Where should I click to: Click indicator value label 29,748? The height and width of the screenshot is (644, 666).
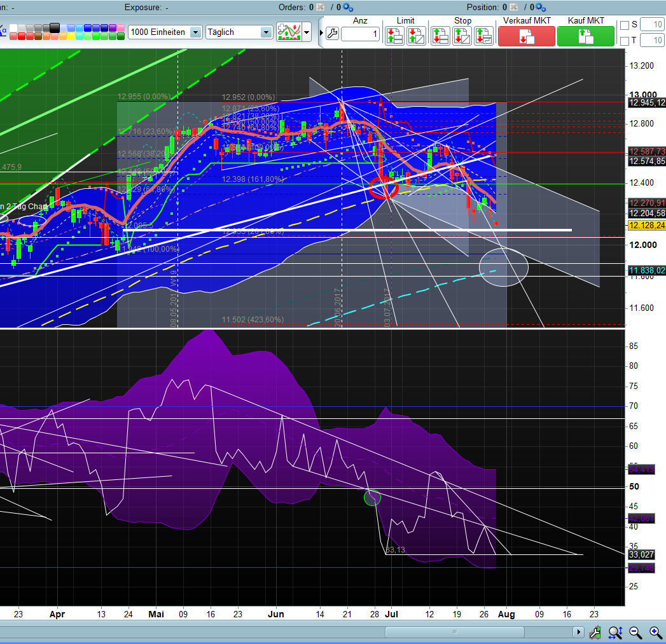point(641,568)
